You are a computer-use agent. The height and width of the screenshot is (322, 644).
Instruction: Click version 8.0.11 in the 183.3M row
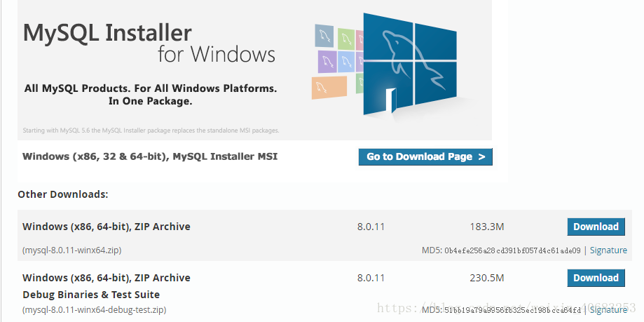(x=371, y=227)
